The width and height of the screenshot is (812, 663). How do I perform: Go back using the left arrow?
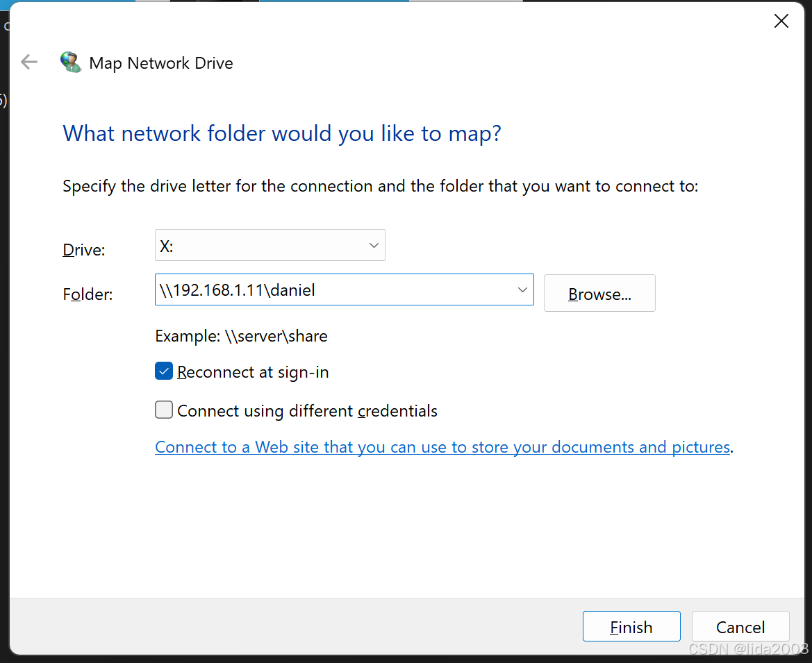tap(29, 62)
